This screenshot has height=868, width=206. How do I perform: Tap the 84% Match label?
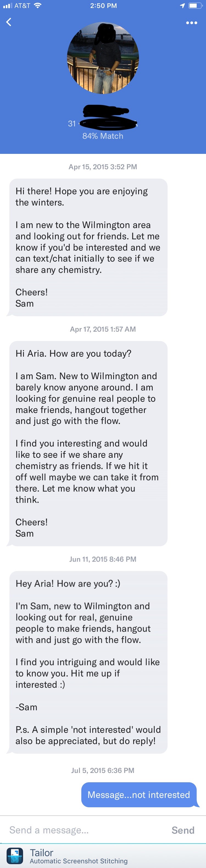click(x=103, y=136)
